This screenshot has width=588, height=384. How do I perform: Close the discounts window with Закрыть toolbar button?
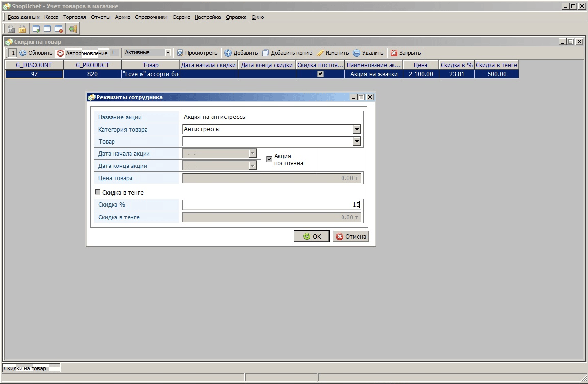406,53
